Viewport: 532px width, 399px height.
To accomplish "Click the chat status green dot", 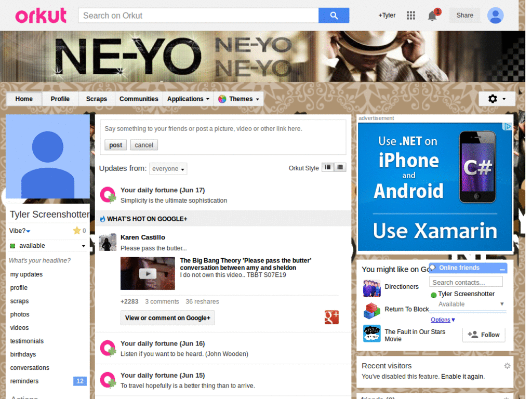I will pos(434,295).
